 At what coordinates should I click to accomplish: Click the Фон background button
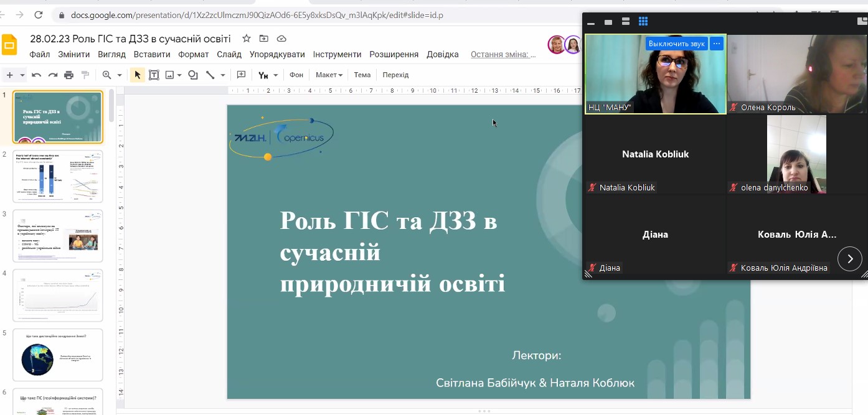(296, 75)
